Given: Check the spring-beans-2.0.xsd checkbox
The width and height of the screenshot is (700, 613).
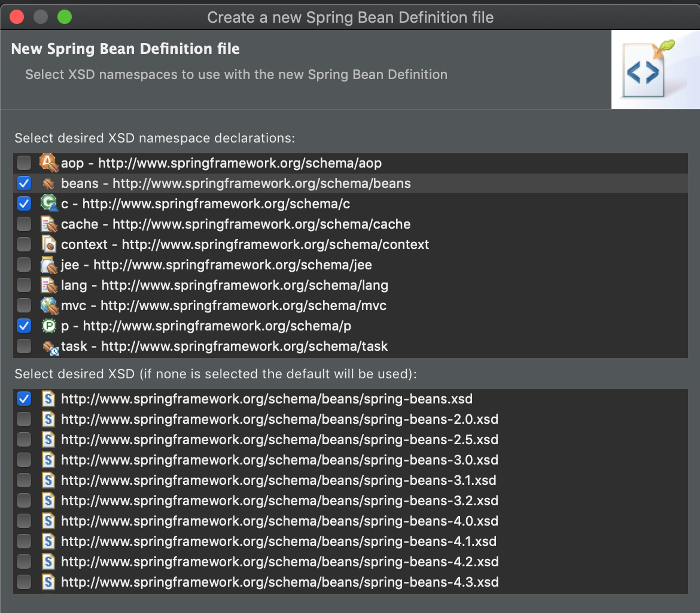Looking at the screenshot, I should 24,419.
